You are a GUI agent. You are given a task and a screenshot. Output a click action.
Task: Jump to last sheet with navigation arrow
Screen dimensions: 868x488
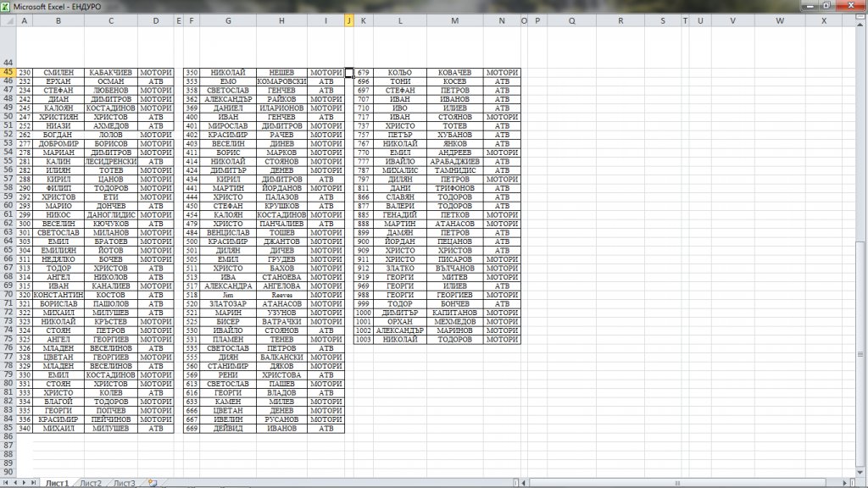tap(33, 482)
